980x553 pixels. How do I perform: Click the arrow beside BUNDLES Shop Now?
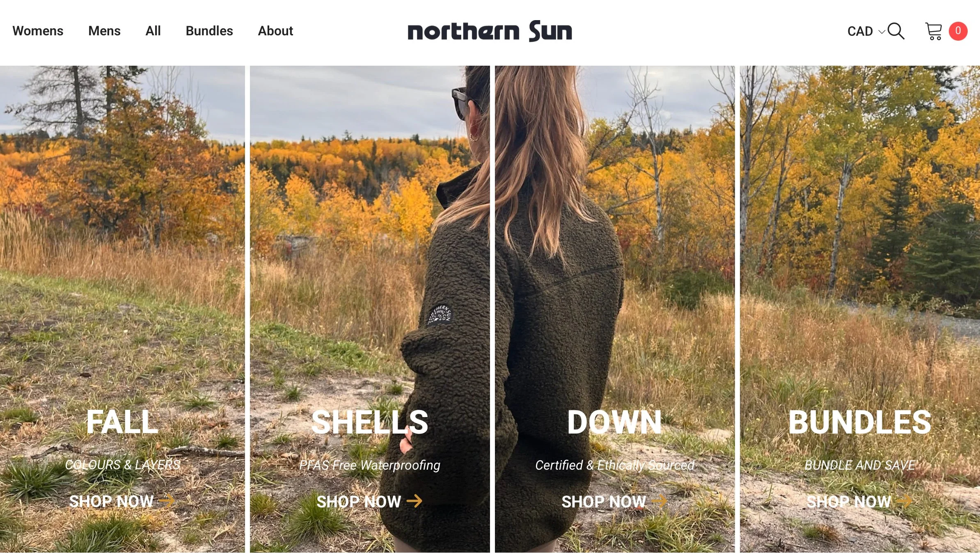(x=904, y=501)
